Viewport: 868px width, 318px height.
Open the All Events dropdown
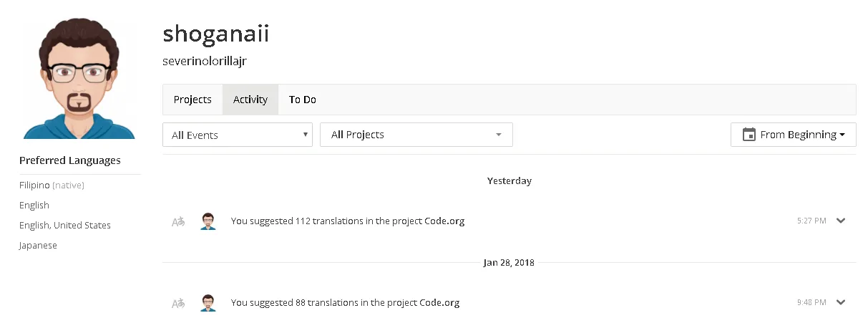[238, 135]
